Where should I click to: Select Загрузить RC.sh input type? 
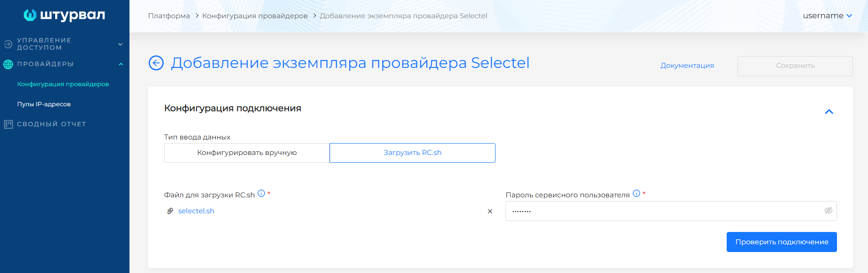click(x=413, y=153)
